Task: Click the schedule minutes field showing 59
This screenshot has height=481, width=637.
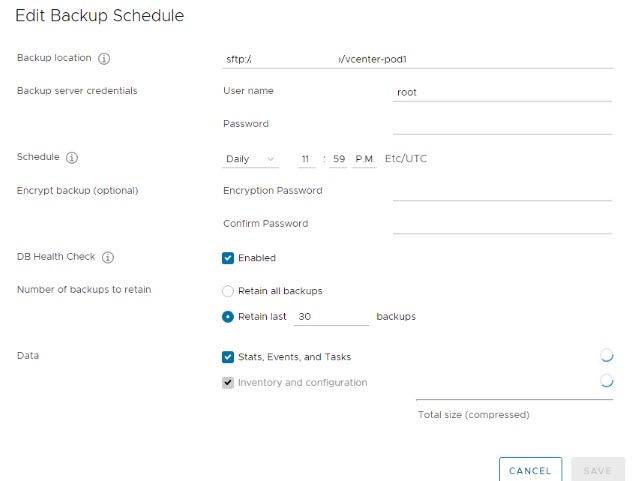Action: point(339,159)
